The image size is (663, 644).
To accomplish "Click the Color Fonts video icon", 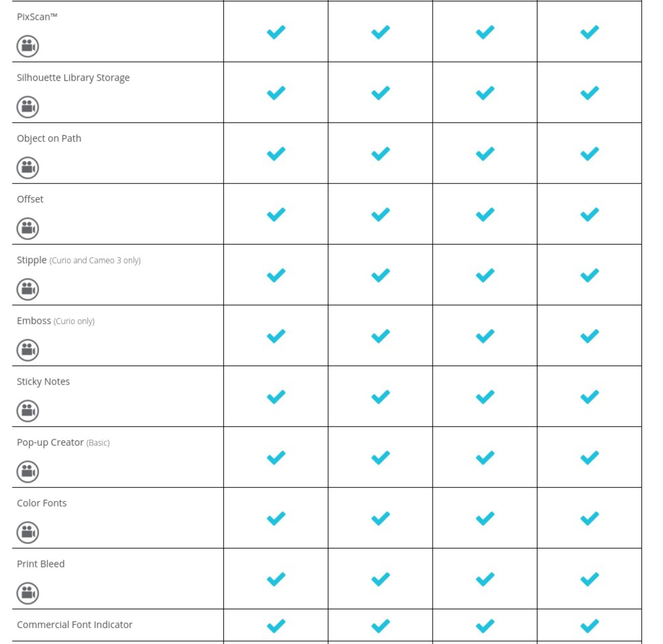I will (x=28, y=532).
